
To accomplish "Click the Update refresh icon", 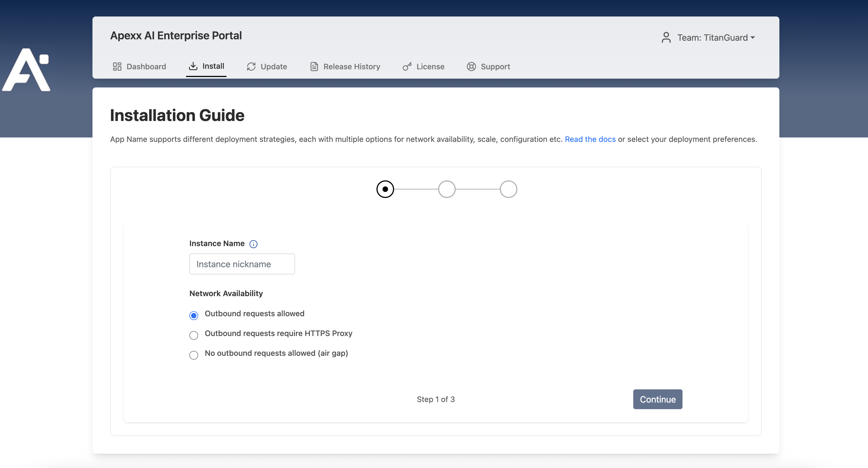I will pyautogui.click(x=251, y=67).
